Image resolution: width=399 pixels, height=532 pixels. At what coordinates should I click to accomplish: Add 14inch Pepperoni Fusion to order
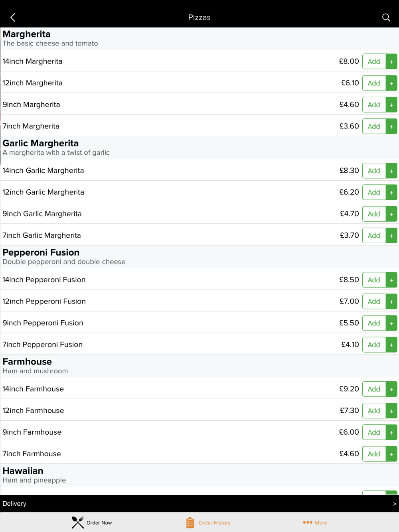click(x=374, y=280)
